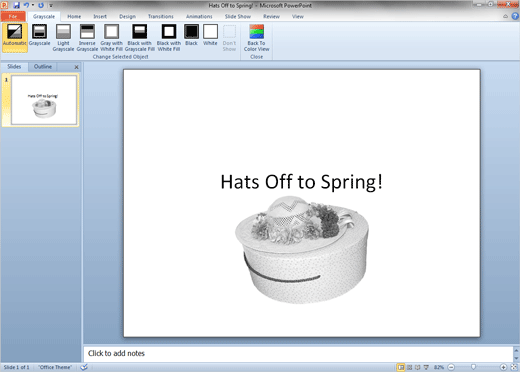Open the Undo history dropdown arrow

pyautogui.click(x=33, y=5)
